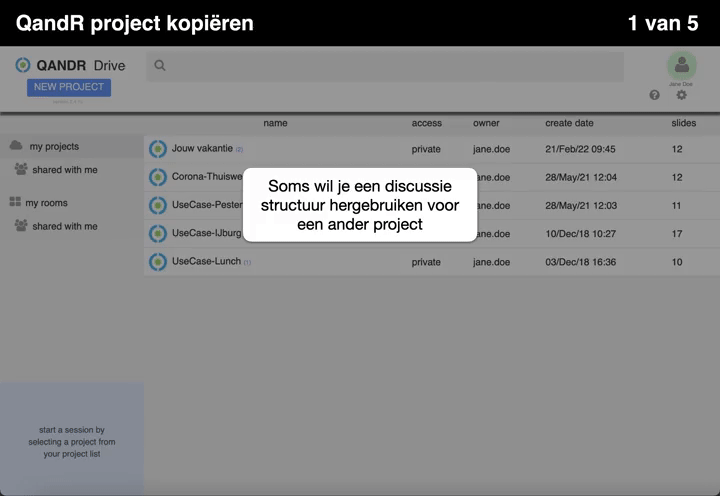720x496 pixels.
Task: Click owner jane.doe of UseCase-Lunch
Action: pos(491,262)
